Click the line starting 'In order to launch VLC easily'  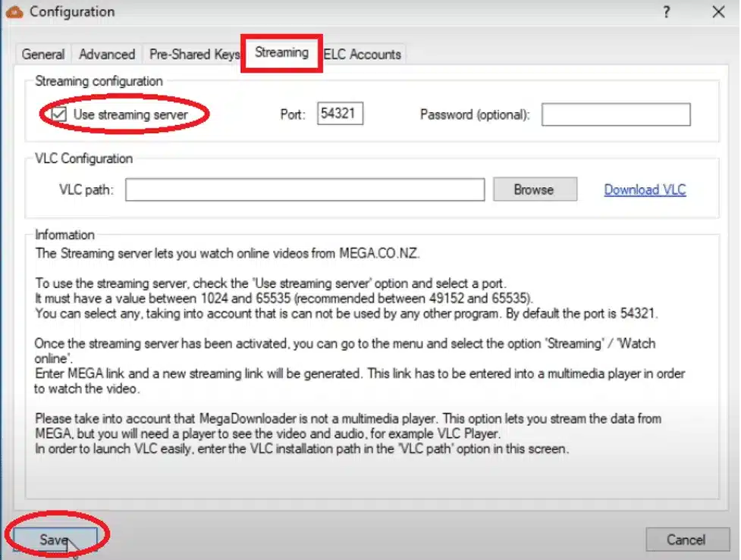tap(302, 449)
